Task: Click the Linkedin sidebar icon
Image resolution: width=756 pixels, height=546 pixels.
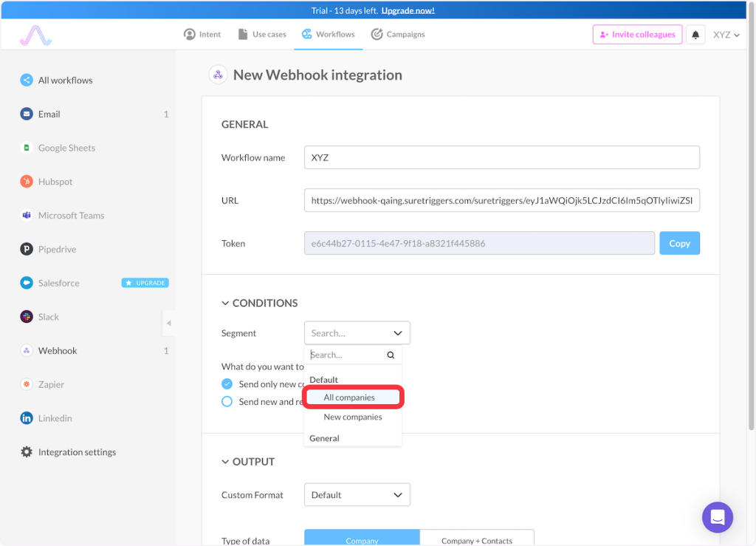Action: pos(27,418)
